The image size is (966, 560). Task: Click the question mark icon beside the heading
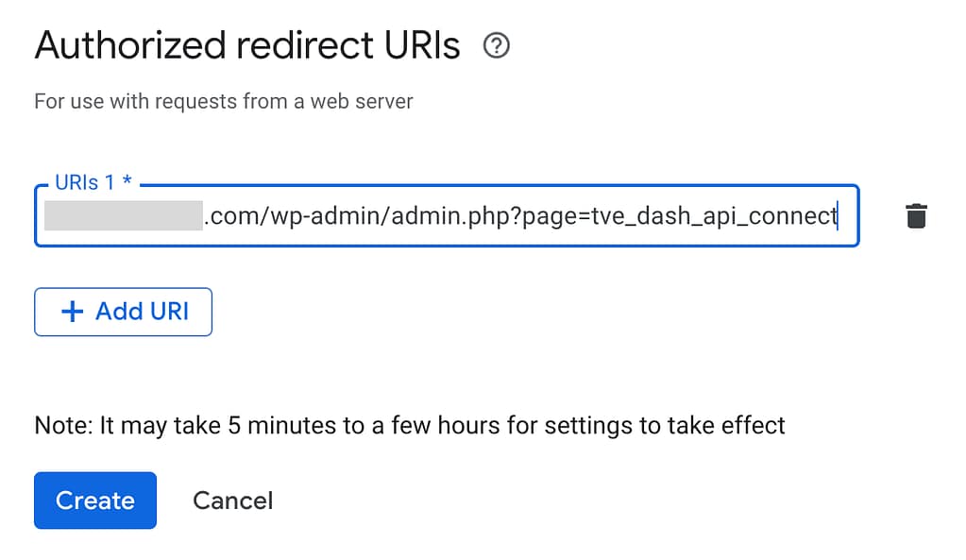tap(496, 45)
